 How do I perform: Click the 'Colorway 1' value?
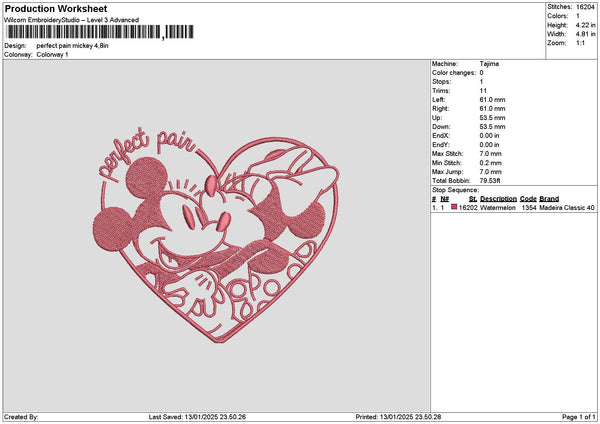52,55
